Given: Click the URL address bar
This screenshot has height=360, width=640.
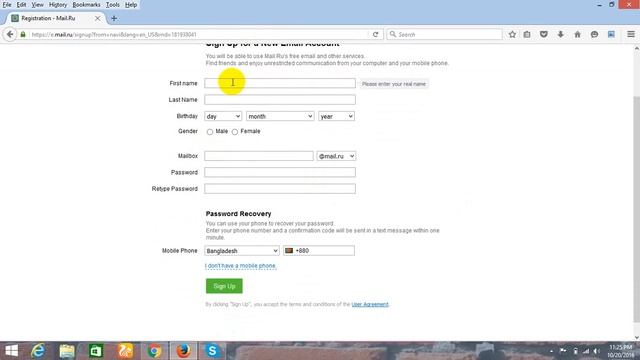Looking at the screenshot, I should coord(200,35).
